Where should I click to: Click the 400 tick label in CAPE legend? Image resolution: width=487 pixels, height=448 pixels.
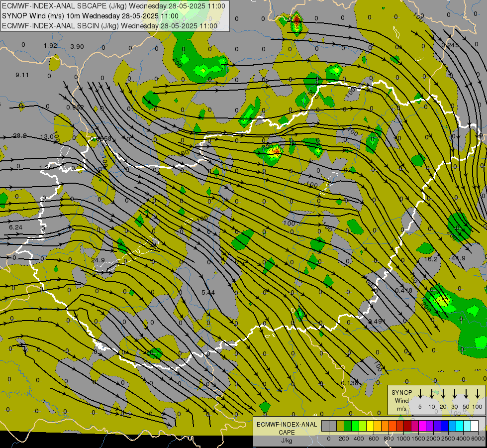359,439
